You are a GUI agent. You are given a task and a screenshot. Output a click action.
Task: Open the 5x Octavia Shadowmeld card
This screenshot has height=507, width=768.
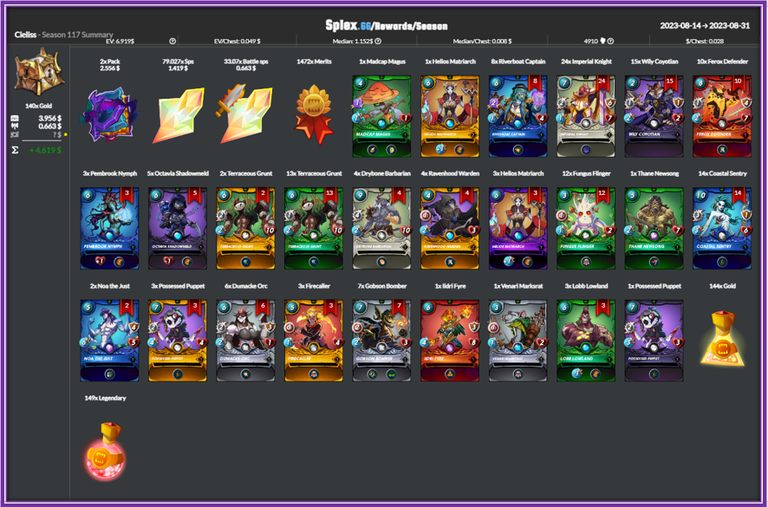pos(177,228)
